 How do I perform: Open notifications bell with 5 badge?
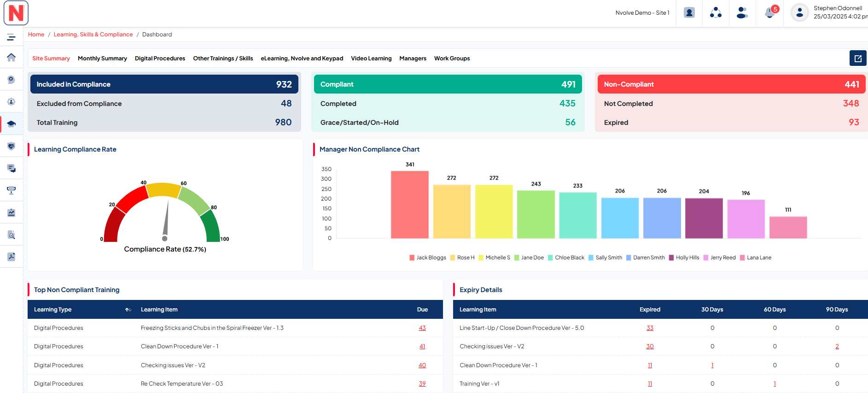pyautogui.click(x=770, y=12)
